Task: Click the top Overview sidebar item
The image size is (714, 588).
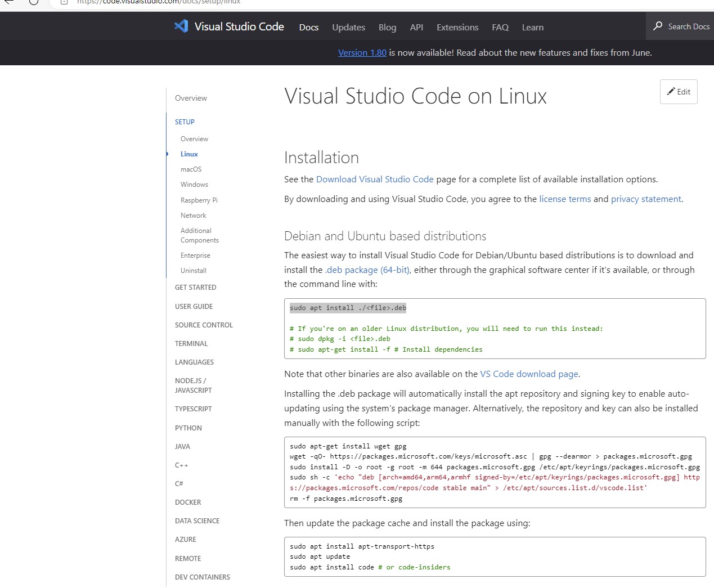Action: coord(191,98)
